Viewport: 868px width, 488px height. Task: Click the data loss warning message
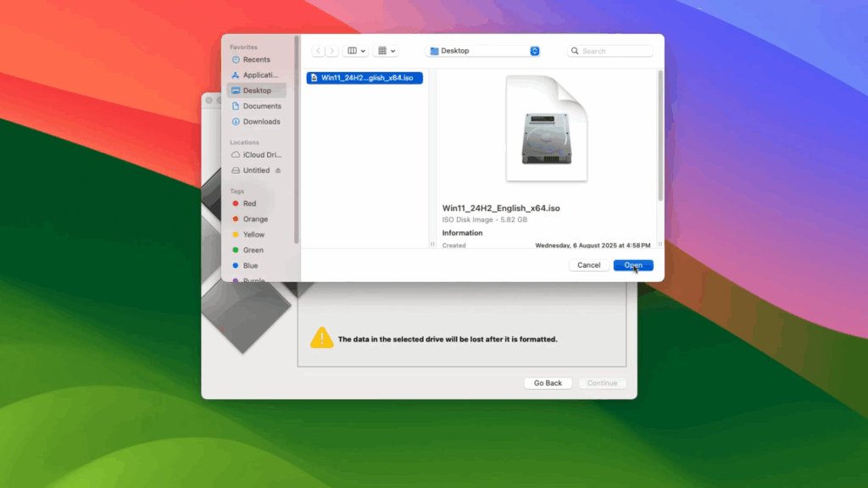tap(448, 339)
